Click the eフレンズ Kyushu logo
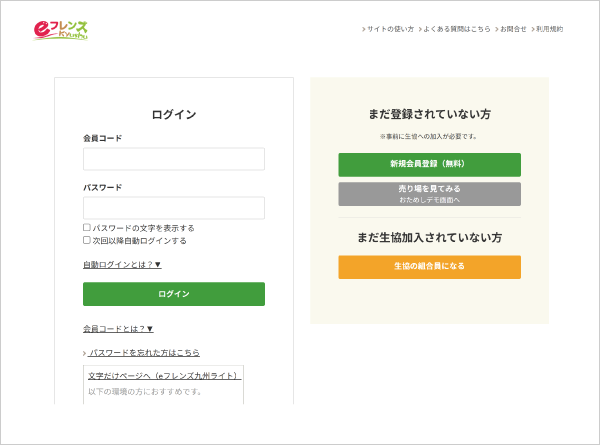This screenshot has width=600, height=445. (x=60, y=30)
